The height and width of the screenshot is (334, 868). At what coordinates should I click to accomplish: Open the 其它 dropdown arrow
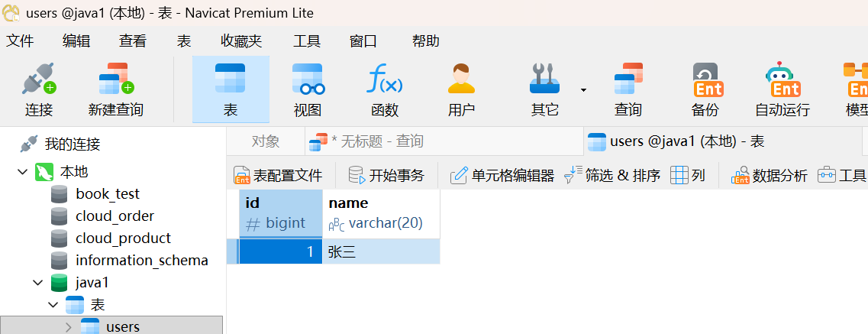(583, 90)
